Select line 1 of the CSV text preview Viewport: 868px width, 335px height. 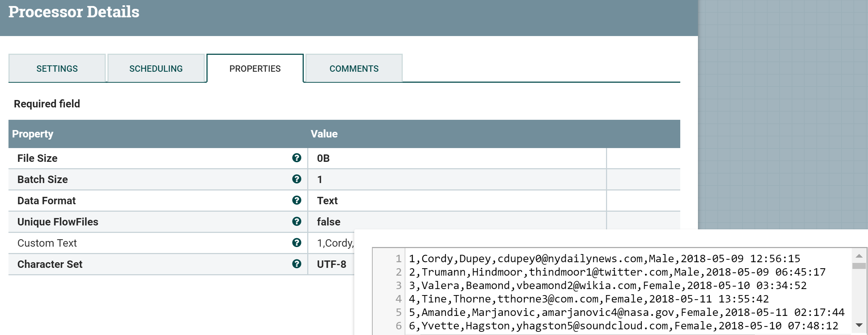pyautogui.click(x=601, y=259)
